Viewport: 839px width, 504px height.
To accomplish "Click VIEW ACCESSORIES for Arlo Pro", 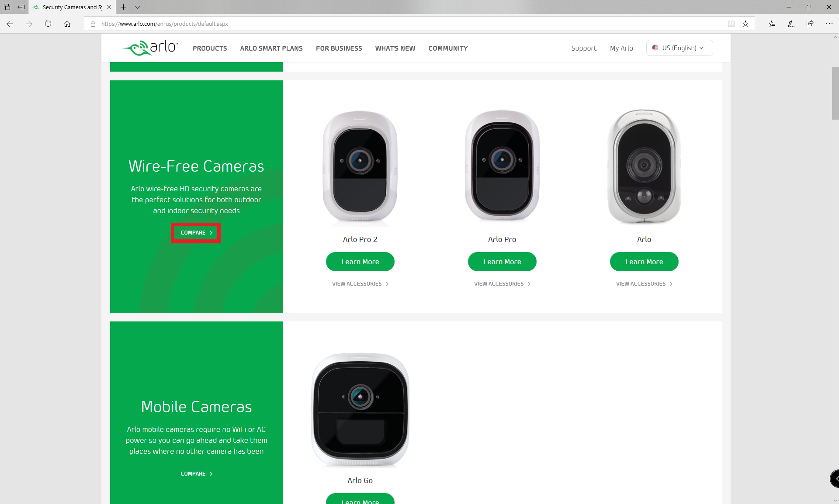I will point(502,283).
